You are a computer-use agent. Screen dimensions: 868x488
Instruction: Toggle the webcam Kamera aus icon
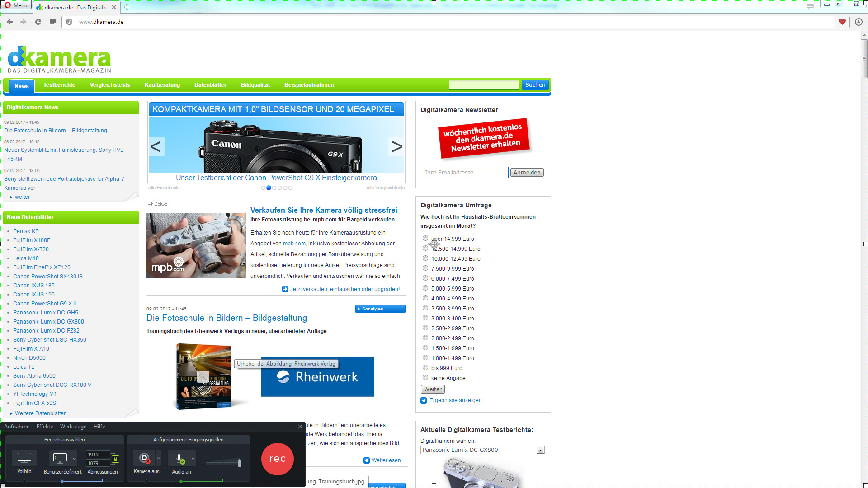(x=144, y=458)
